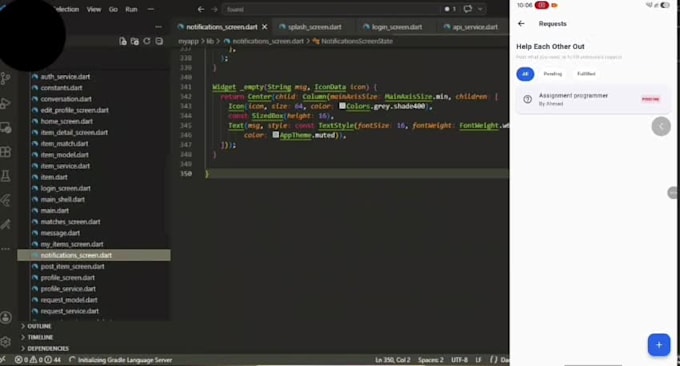Click the grey shade400 color swatch
The height and width of the screenshot is (366, 680).
(x=342, y=106)
